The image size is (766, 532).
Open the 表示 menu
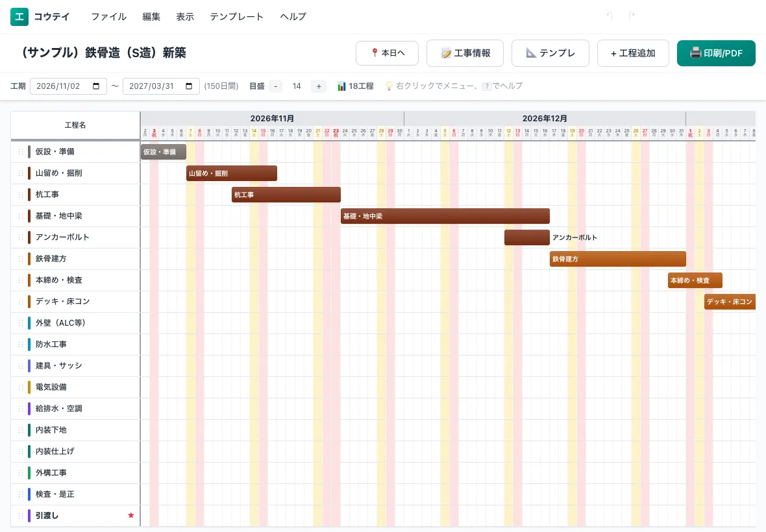pos(185,17)
